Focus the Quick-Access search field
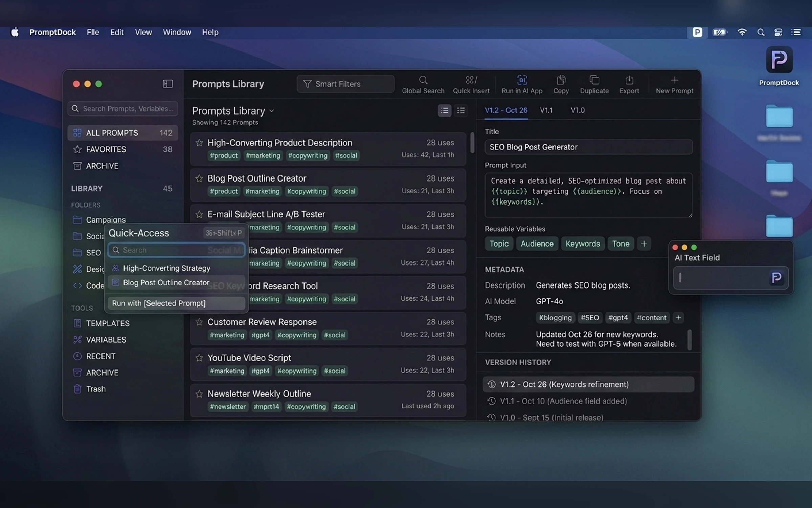This screenshot has height=508, width=812. pyautogui.click(x=176, y=250)
